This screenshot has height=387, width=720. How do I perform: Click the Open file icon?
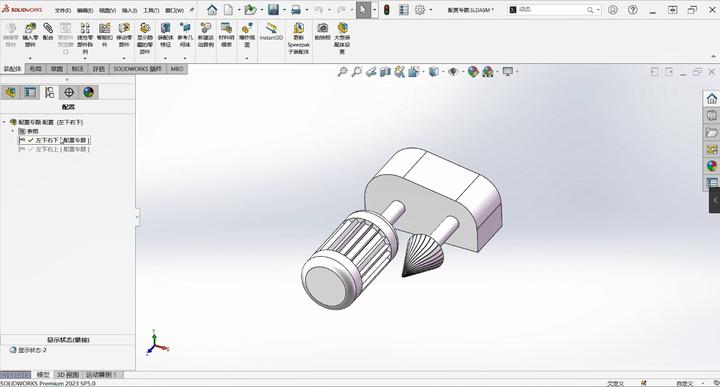pyautogui.click(x=250, y=10)
